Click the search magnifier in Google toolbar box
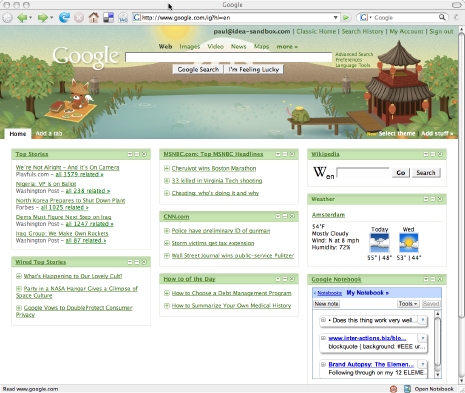The height and width of the screenshot is (393, 465). pos(442,17)
